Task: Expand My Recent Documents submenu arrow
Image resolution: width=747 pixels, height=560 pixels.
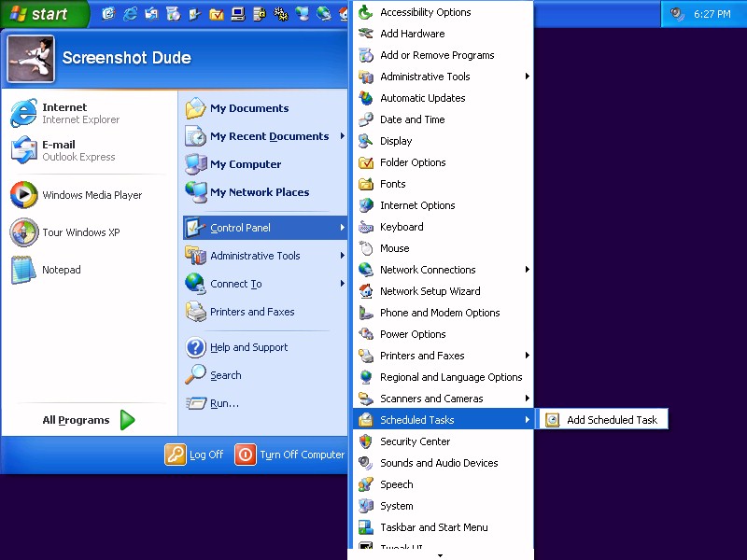Action: 343,136
